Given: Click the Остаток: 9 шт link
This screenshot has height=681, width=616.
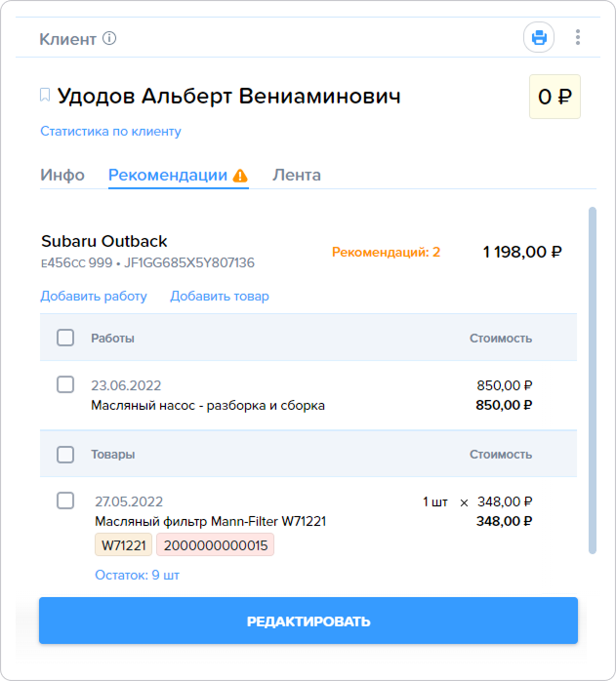Looking at the screenshot, I should pos(137,576).
